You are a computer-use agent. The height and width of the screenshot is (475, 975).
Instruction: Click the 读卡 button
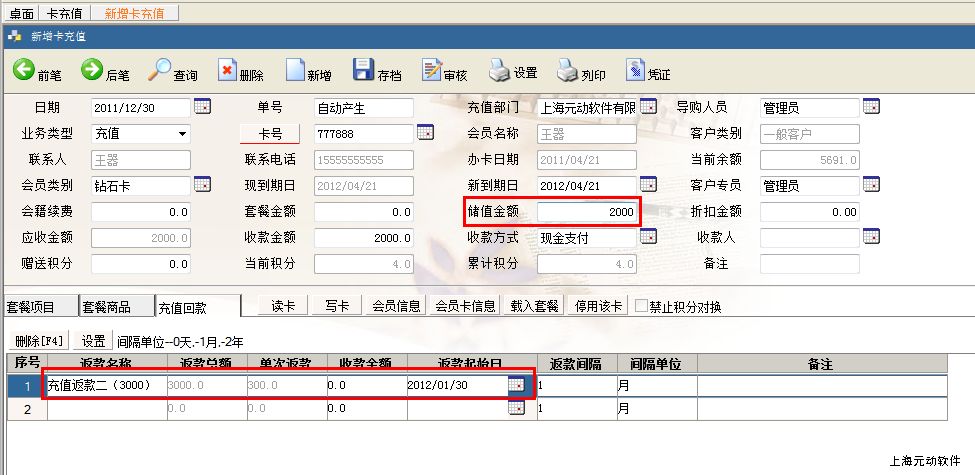point(284,306)
